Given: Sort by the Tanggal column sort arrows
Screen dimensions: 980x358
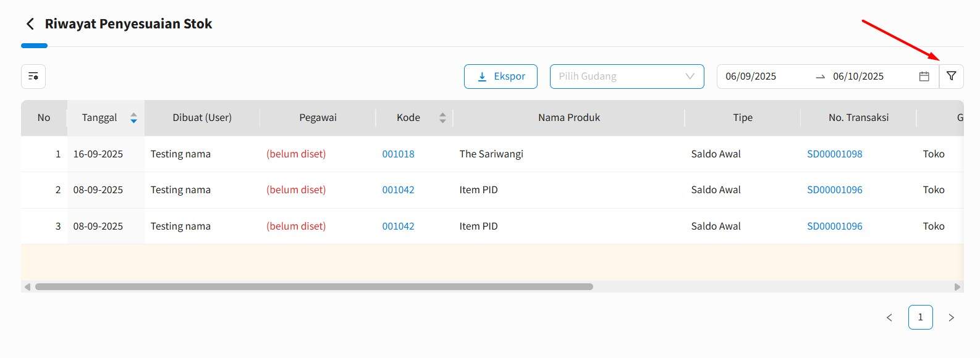Looking at the screenshot, I should pos(133,118).
